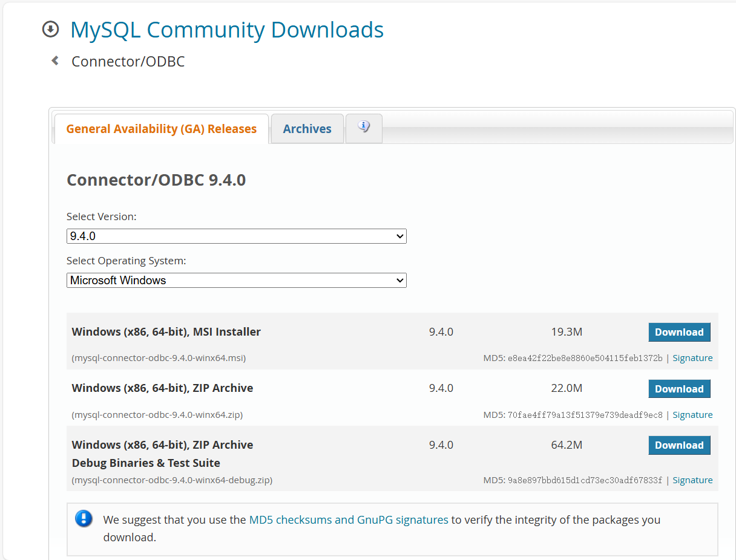The width and height of the screenshot is (736, 560).
Task: Click Signature link for the winx64 ZIP Archive
Action: click(692, 414)
